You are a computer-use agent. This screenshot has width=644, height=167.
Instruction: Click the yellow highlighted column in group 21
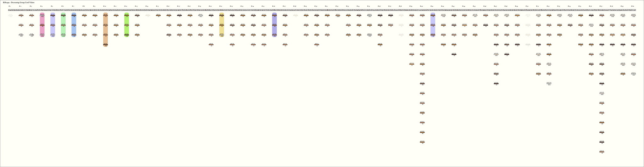pos(222,25)
